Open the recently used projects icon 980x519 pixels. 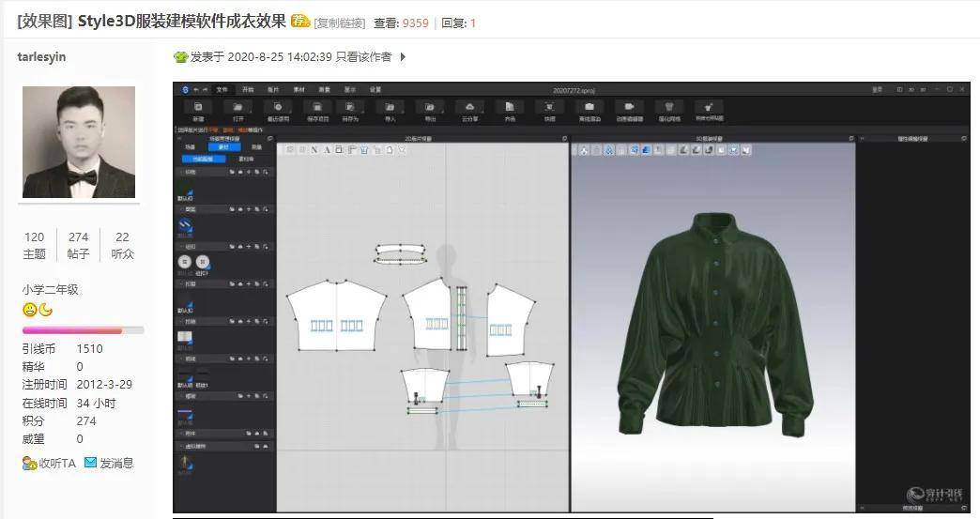tap(278, 107)
